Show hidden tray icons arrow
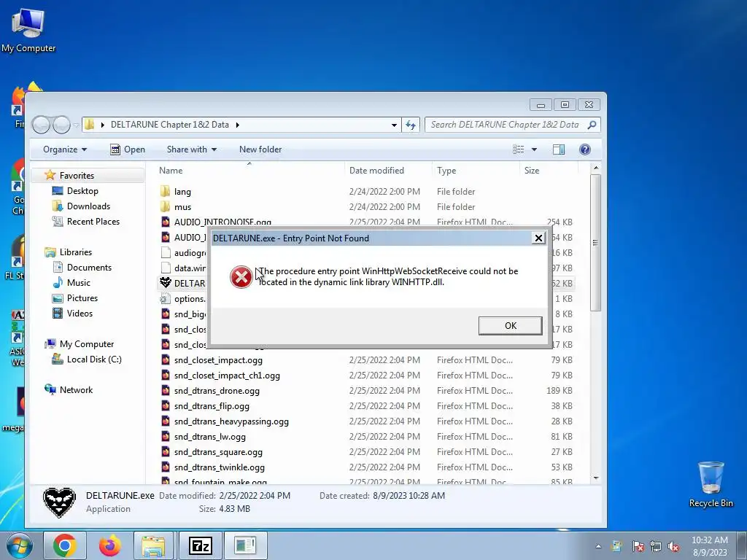 coord(598,546)
